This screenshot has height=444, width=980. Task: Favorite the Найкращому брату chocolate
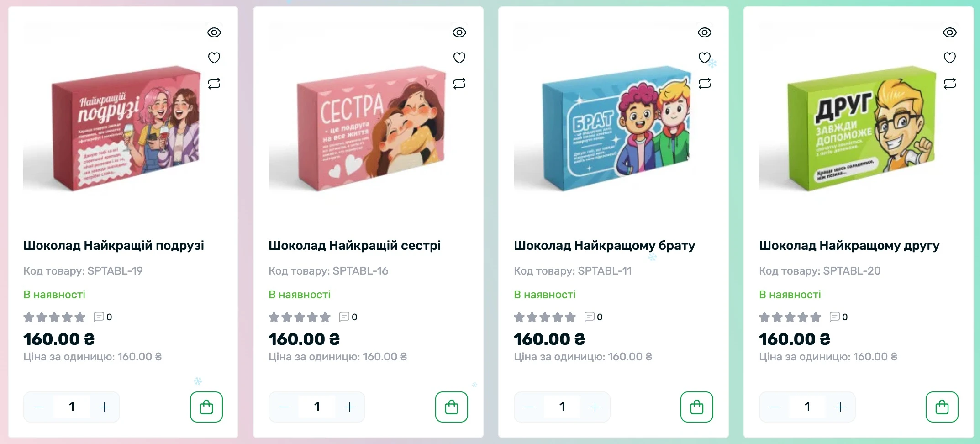click(x=705, y=58)
